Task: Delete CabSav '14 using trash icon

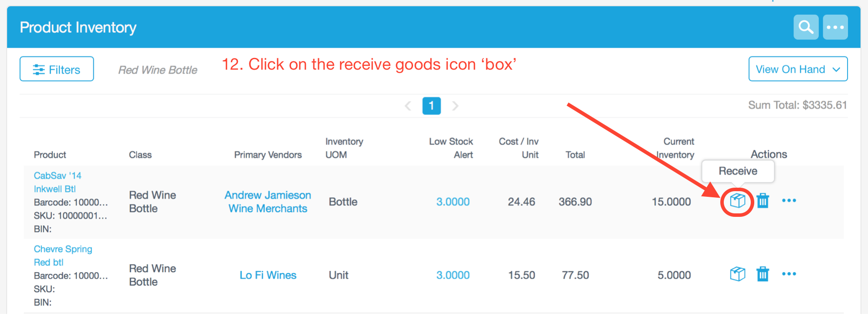Action: pyautogui.click(x=763, y=201)
